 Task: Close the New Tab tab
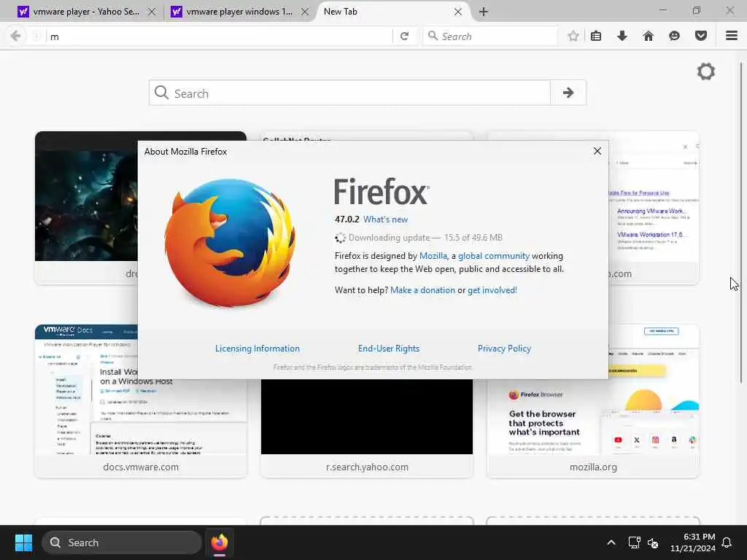tap(457, 12)
